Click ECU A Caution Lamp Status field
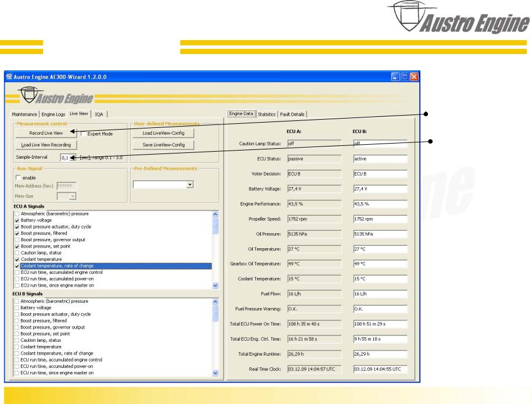Image resolution: width=532 pixels, height=404 pixels. [314, 144]
